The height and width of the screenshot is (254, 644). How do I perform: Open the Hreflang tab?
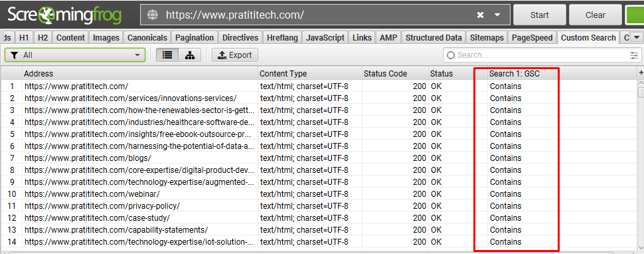282,38
